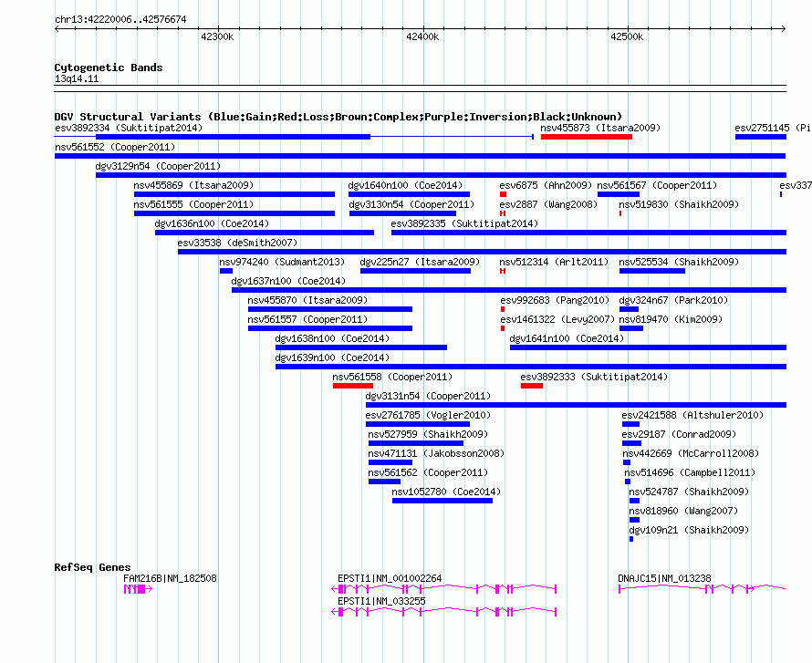Click nsv514696 (Campbell2011) label
The height and width of the screenshot is (663, 812).
click(x=691, y=472)
